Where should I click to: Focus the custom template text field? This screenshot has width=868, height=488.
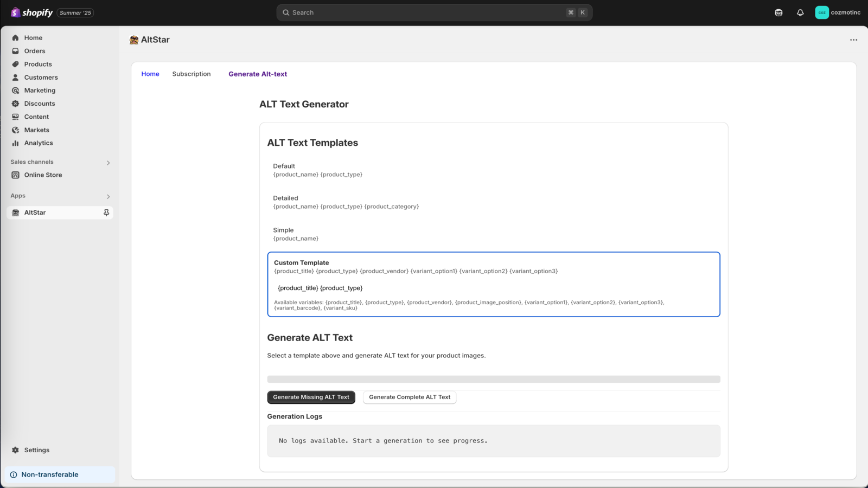click(x=493, y=288)
